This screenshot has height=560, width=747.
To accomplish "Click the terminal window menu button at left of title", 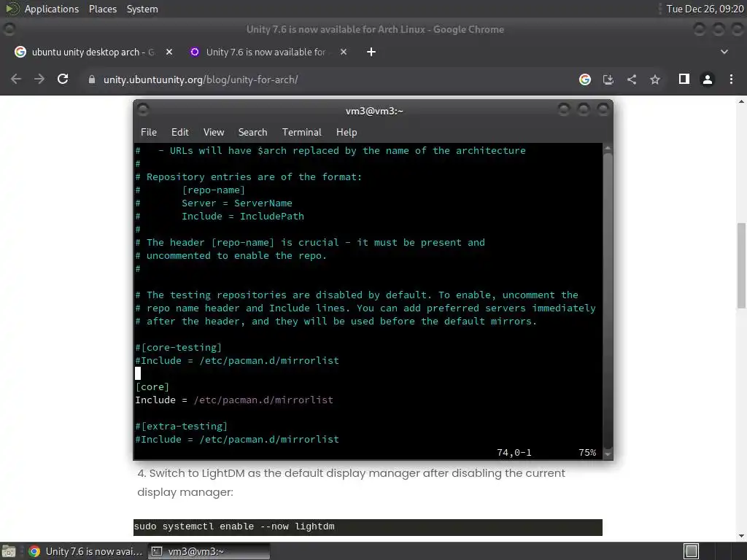I will (x=143, y=110).
